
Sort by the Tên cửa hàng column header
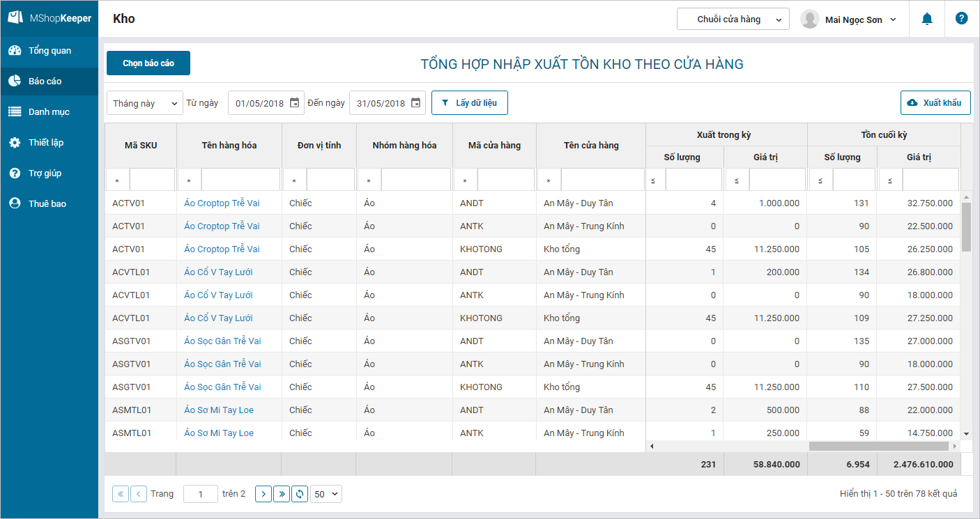pos(591,146)
